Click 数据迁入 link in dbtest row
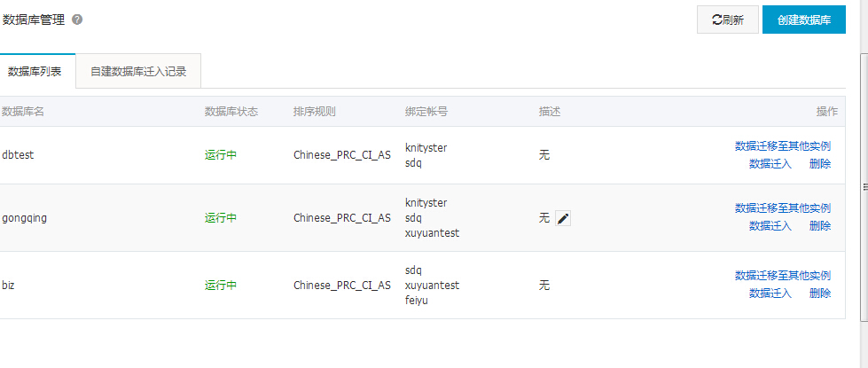Screen dimensions: 868x368 (770, 163)
